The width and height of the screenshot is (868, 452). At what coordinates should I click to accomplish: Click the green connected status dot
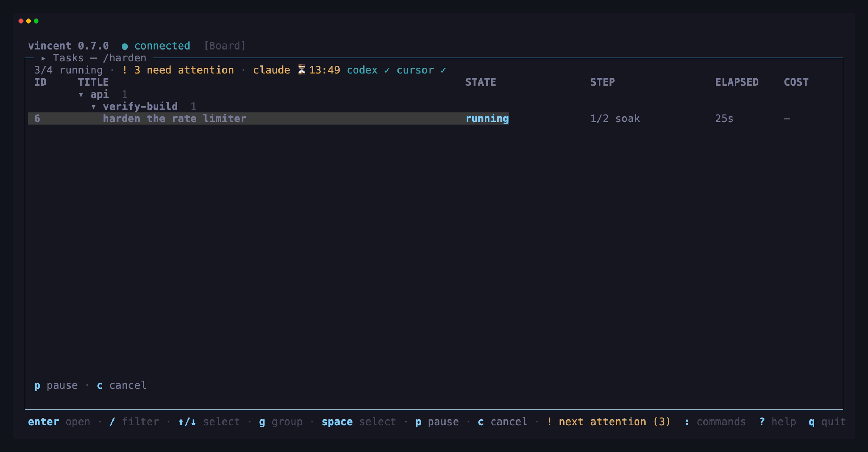click(x=125, y=46)
